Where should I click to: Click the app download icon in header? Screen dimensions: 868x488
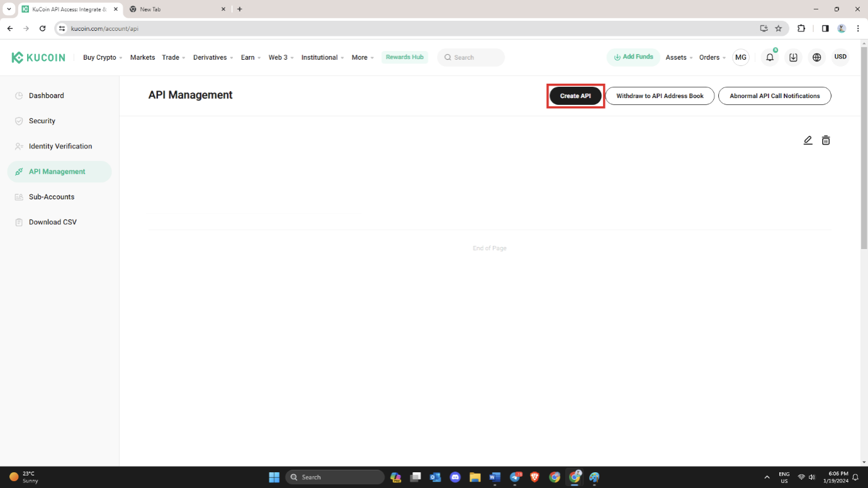793,57
